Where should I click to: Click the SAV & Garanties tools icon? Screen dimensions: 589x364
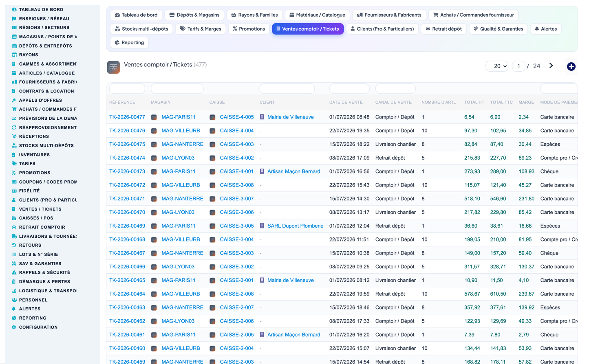(x=14, y=263)
